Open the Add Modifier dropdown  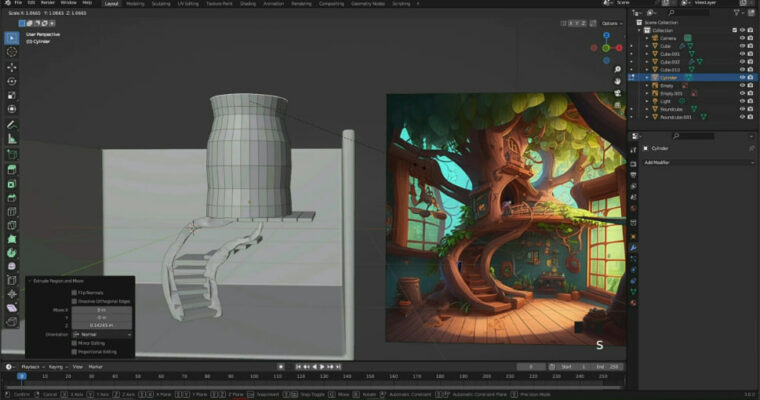point(698,162)
